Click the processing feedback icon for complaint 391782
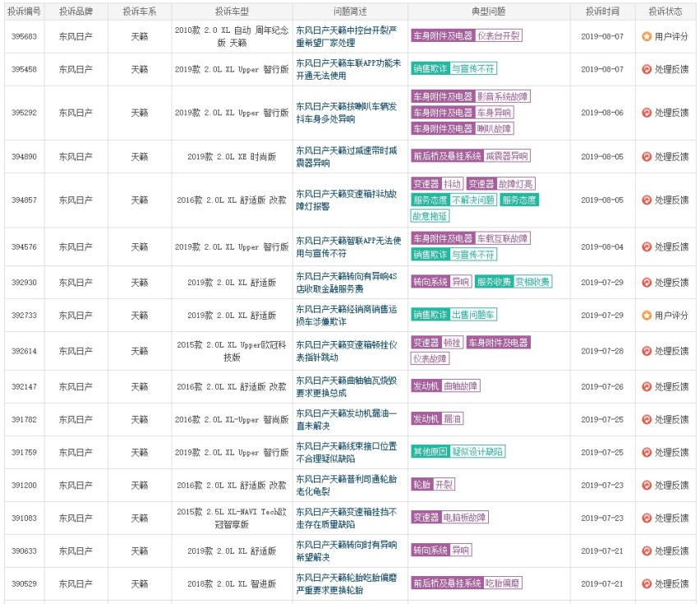The height and width of the screenshot is (604, 700). pyautogui.click(x=647, y=420)
